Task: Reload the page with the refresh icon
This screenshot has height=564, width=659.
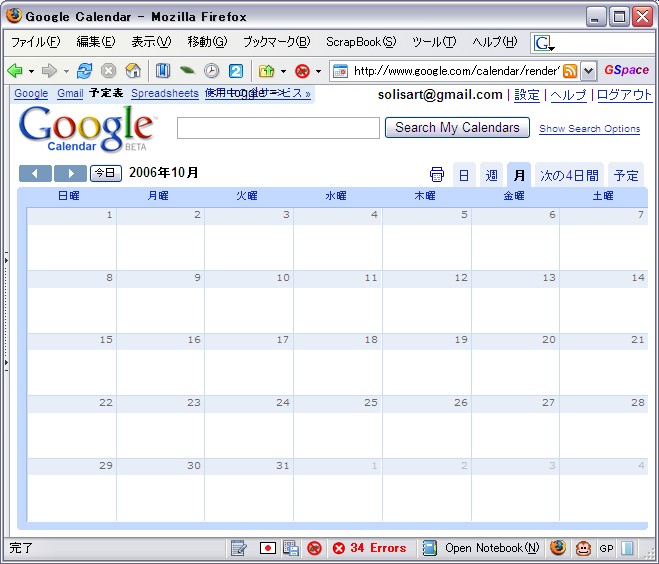Action: [x=84, y=71]
